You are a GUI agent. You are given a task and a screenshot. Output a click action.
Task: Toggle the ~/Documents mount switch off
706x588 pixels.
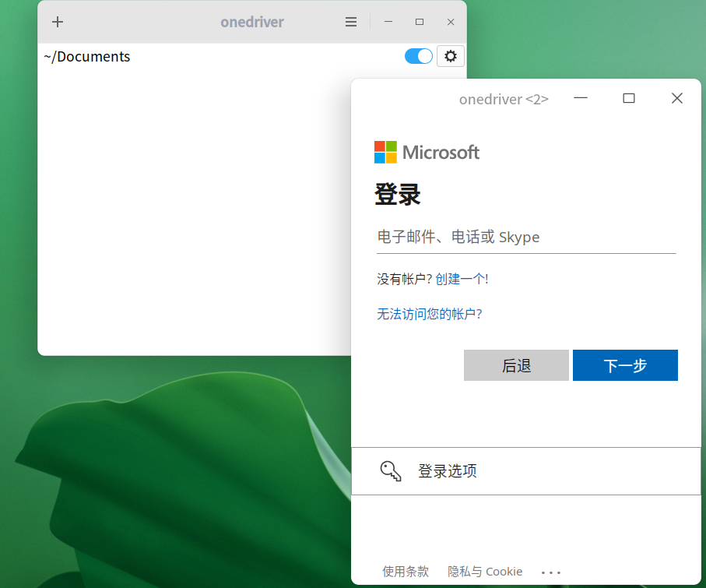tap(418, 56)
